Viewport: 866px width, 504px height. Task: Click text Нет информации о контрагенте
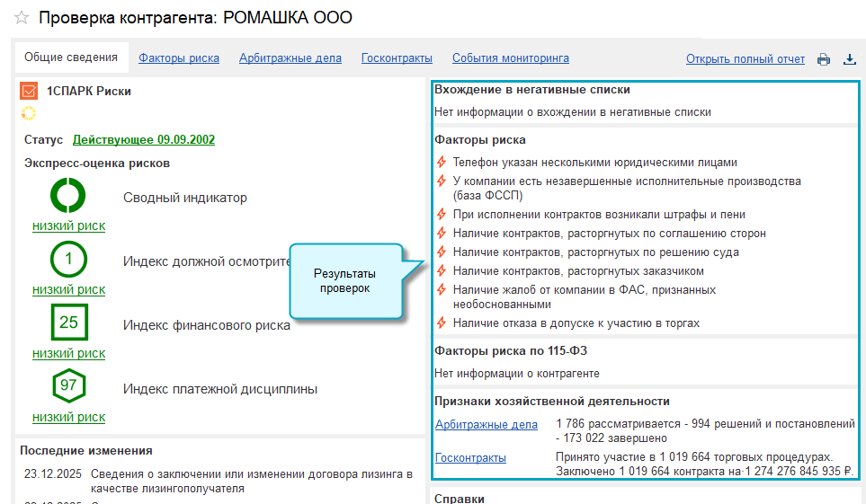coord(517,373)
